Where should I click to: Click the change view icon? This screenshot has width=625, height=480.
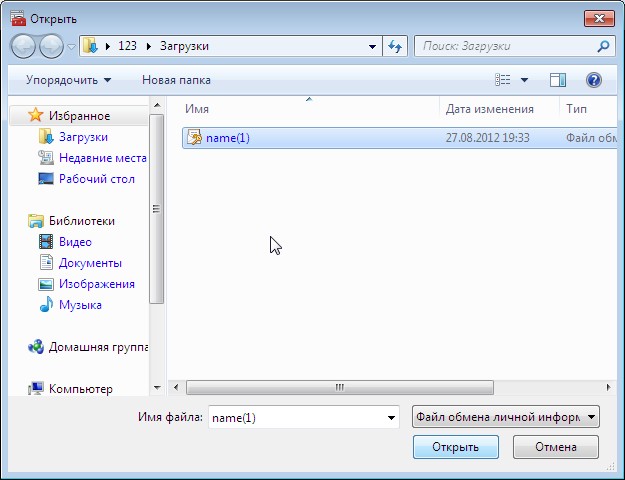503,80
